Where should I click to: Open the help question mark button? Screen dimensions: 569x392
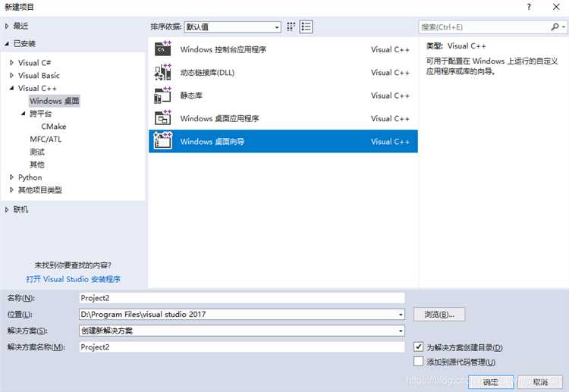click(529, 7)
